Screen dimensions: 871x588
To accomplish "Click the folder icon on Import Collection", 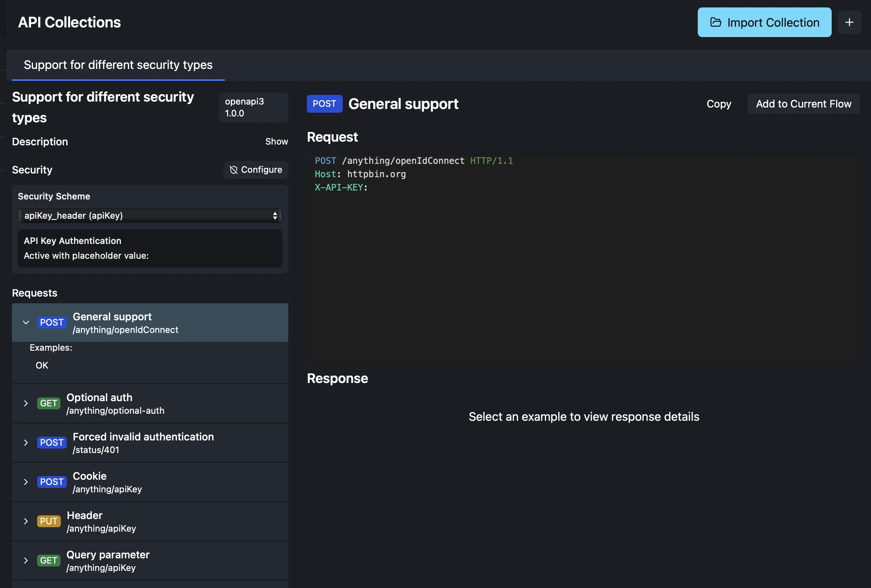I will 716,22.
